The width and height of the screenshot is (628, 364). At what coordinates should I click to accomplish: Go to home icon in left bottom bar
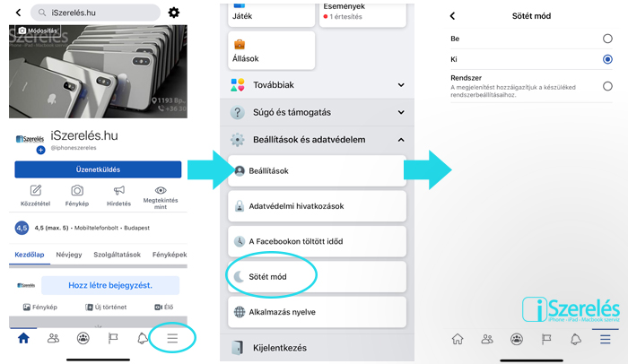click(23, 338)
